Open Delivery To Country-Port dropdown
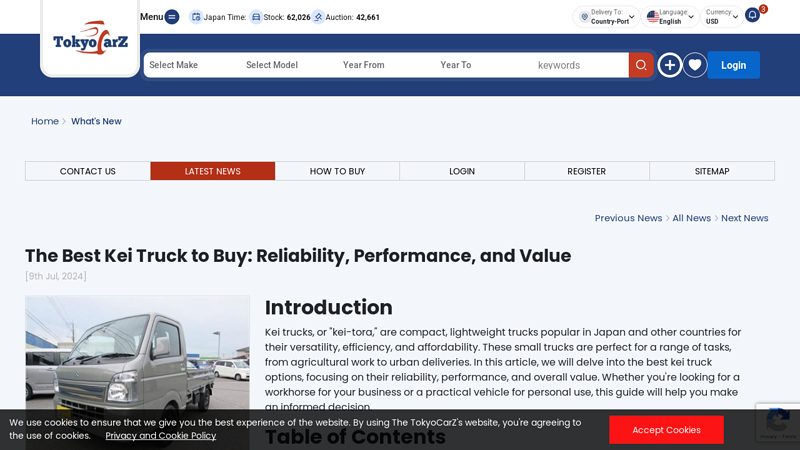Viewport: 800px width, 450px height. [606, 17]
